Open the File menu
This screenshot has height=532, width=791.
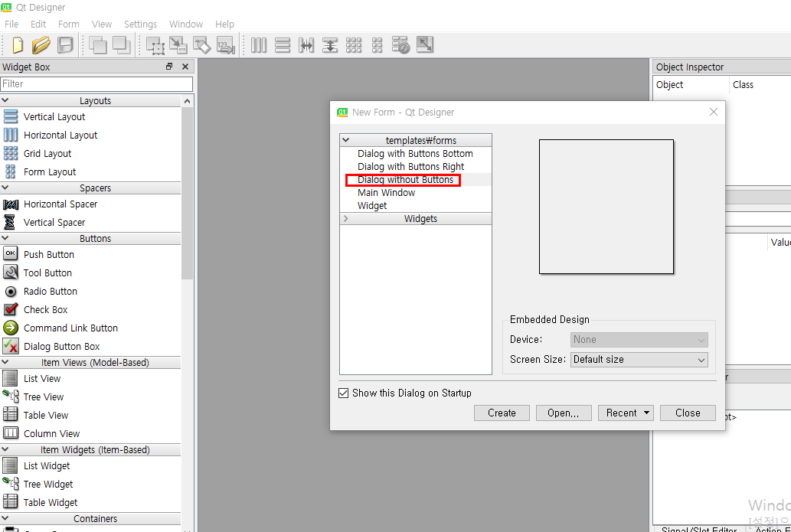tap(11, 24)
